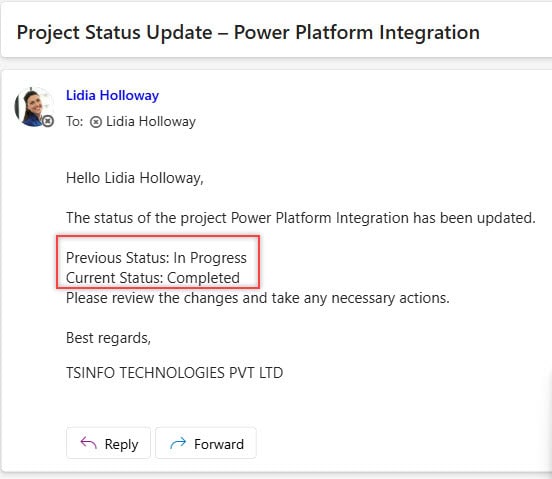Click the line Previous Status: In Progress
552x479 pixels.
click(x=156, y=258)
